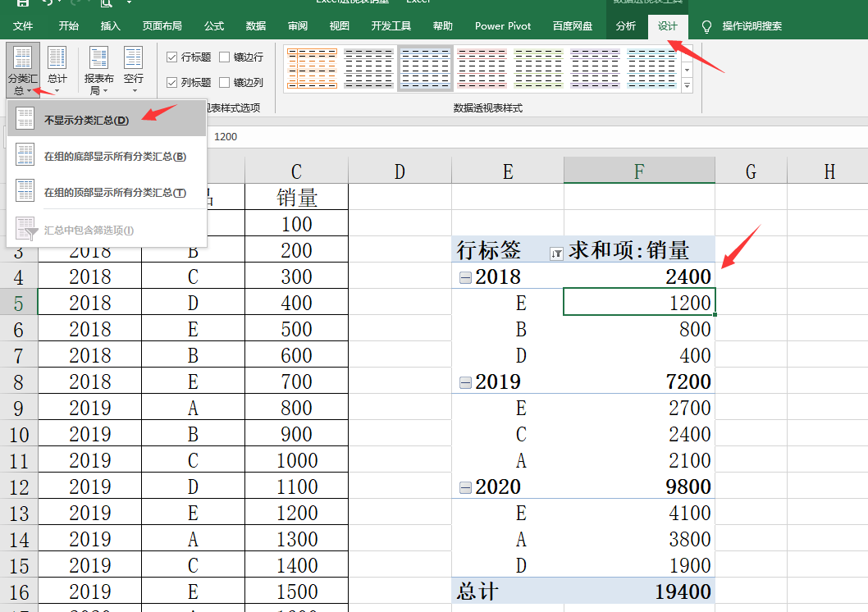Screen dimensions: 868x612
Task: Select the 设计 PivotTable tab
Action: click(x=668, y=26)
